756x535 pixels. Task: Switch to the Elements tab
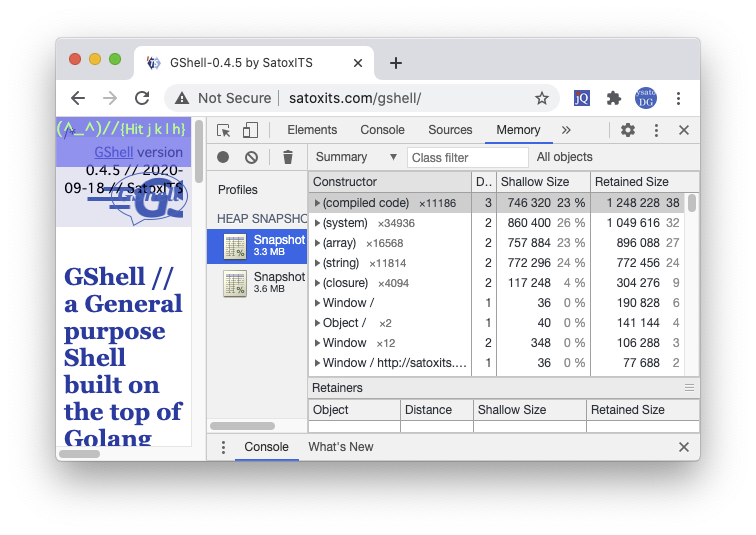[x=312, y=130]
